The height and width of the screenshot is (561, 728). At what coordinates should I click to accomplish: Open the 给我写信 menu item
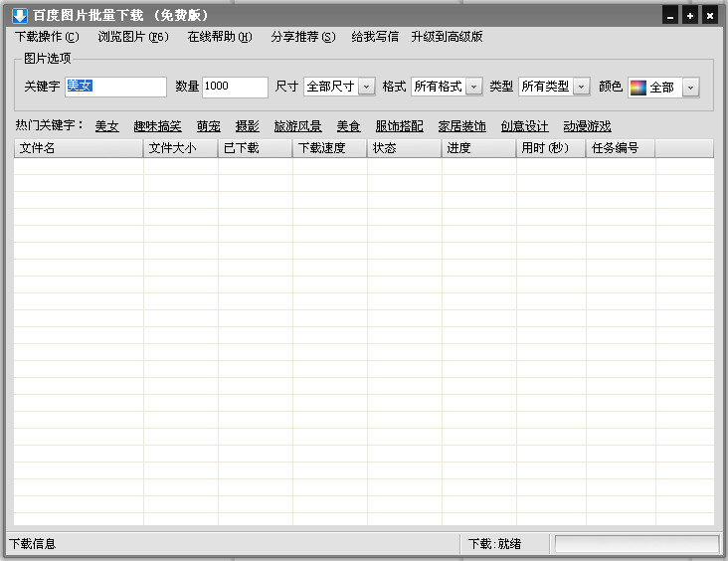point(375,37)
